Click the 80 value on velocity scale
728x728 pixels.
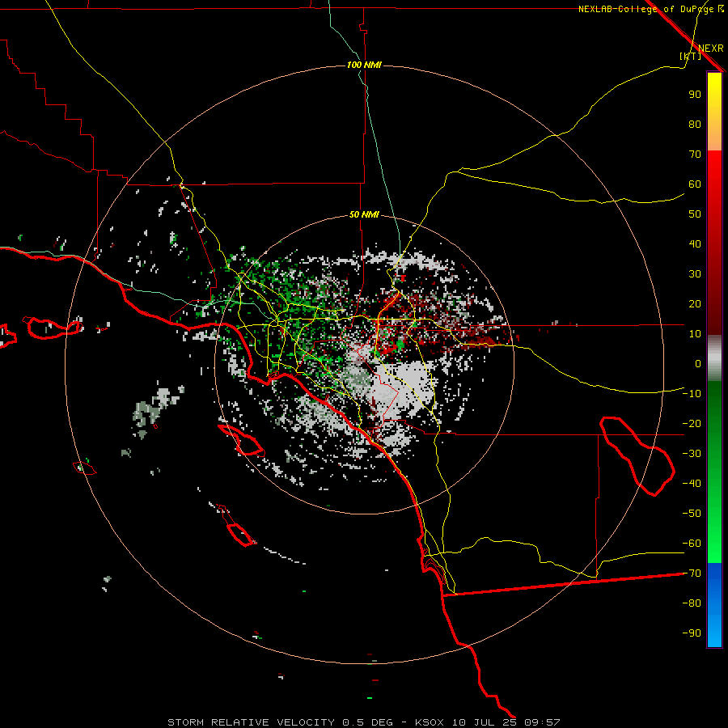pos(695,124)
